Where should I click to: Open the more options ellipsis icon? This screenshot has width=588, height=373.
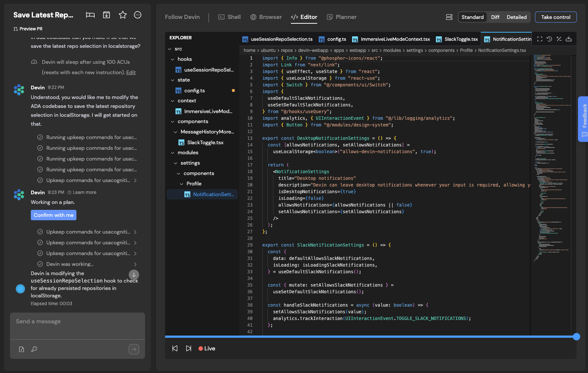click(x=138, y=15)
